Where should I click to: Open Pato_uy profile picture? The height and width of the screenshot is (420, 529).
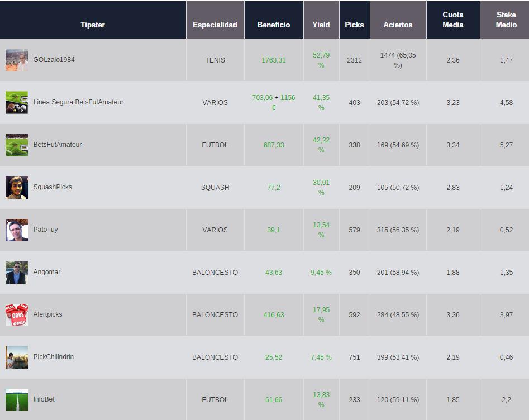pos(17,230)
